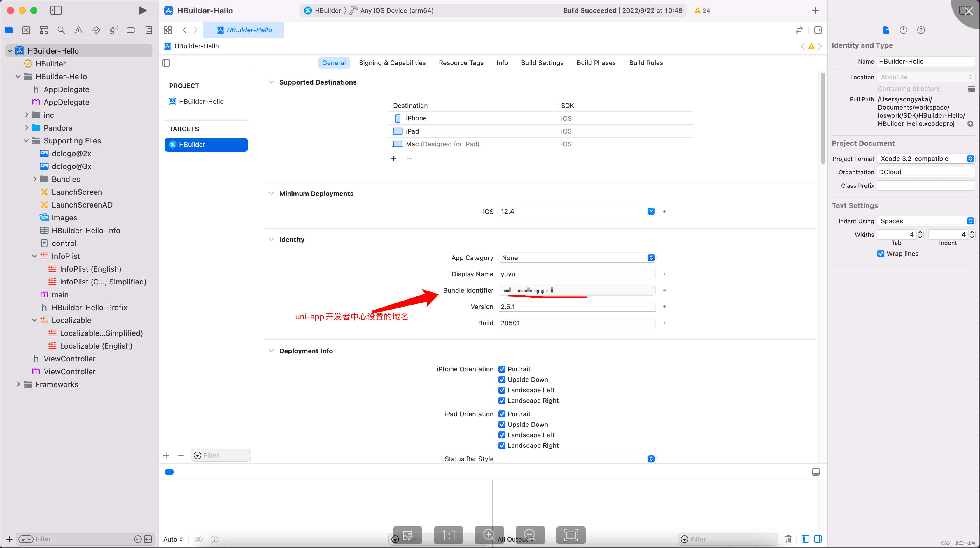Switch to Resource Tags tab
The height and width of the screenshot is (548, 980).
tap(461, 63)
